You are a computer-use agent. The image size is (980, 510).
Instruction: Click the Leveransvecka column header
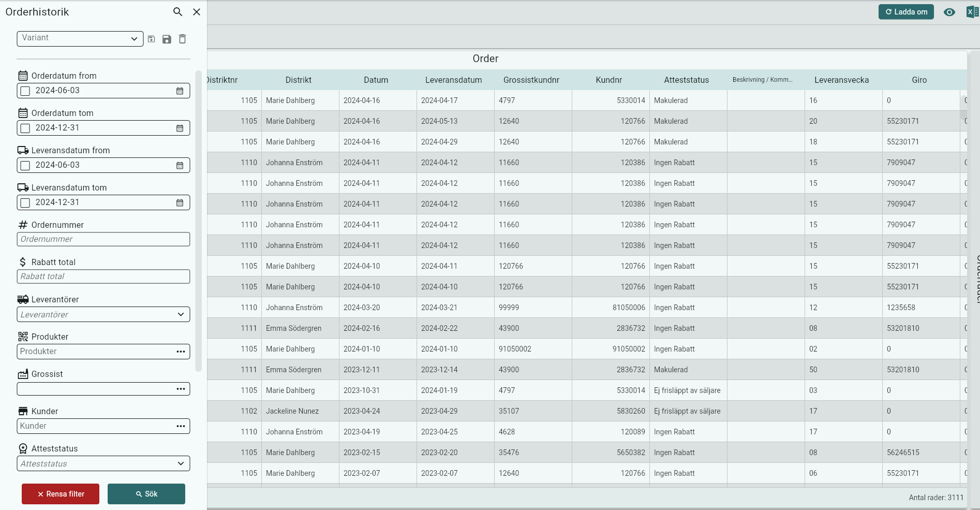[x=842, y=80]
